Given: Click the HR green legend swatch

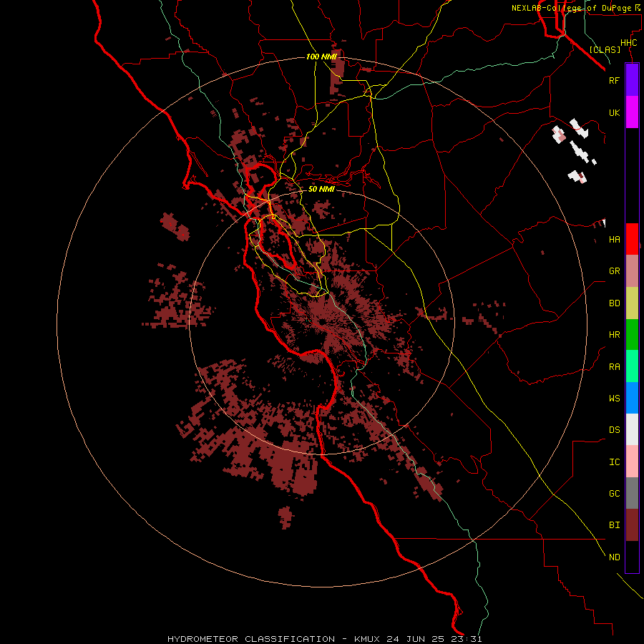Looking at the screenshot, I should point(632,335).
